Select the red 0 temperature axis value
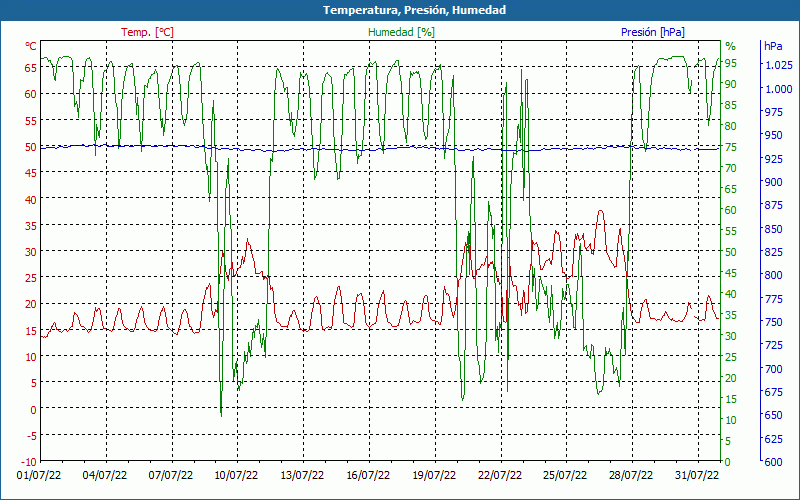 [34, 409]
